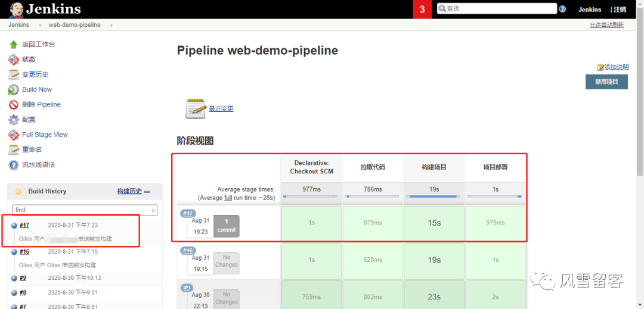644x309 pixels.
Task: Click the blue status ball for build #17
Action: pos(14,225)
